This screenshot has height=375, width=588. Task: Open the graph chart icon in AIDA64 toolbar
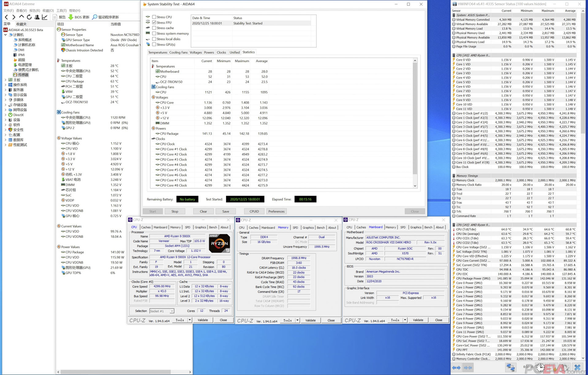44,17
